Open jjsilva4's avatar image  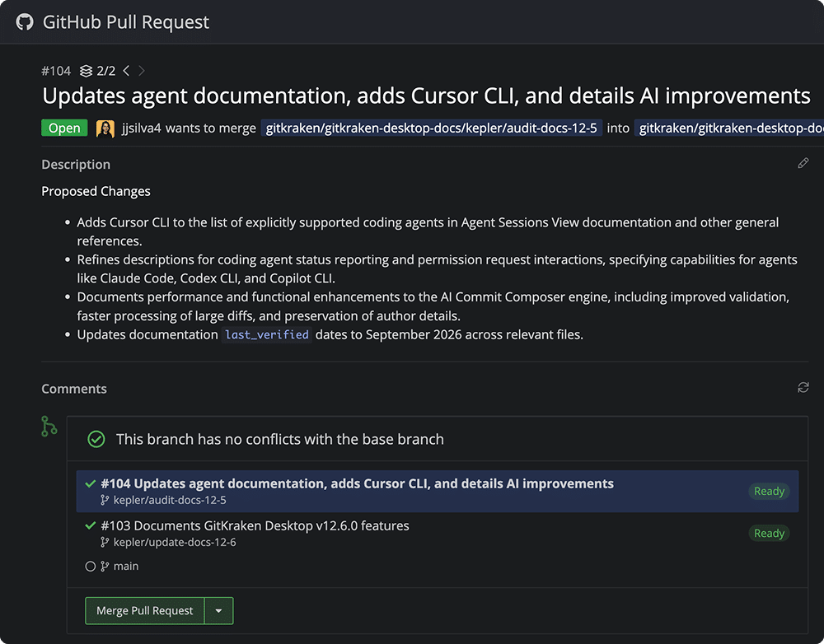pyautogui.click(x=105, y=128)
